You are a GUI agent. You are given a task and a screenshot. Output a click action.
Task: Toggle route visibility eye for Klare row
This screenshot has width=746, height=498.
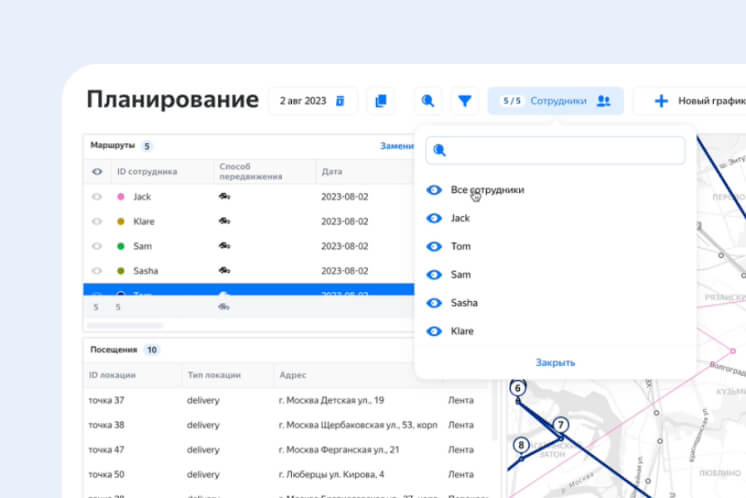(97, 222)
